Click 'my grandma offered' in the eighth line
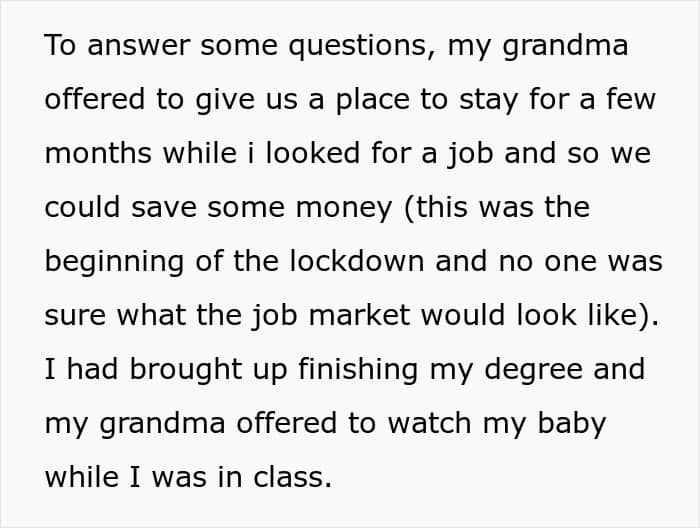Screen dimensions: 700x528 click(x=191, y=424)
